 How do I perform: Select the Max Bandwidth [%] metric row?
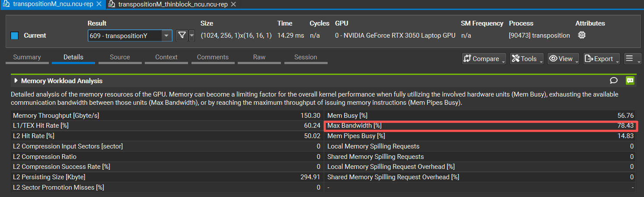(479, 126)
